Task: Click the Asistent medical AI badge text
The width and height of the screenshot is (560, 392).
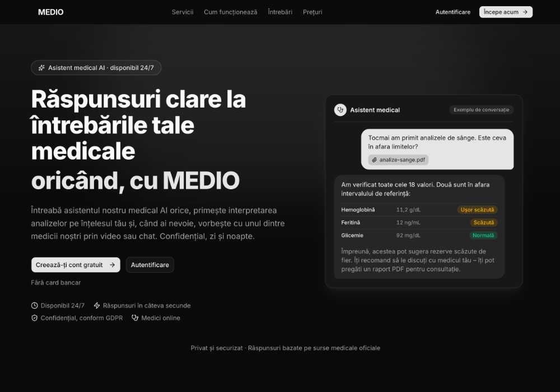Action: point(101,68)
